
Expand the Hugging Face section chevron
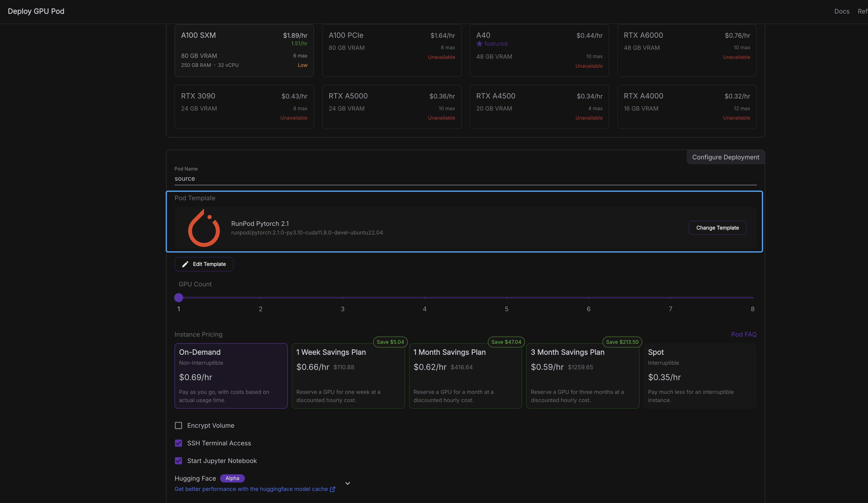(347, 483)
